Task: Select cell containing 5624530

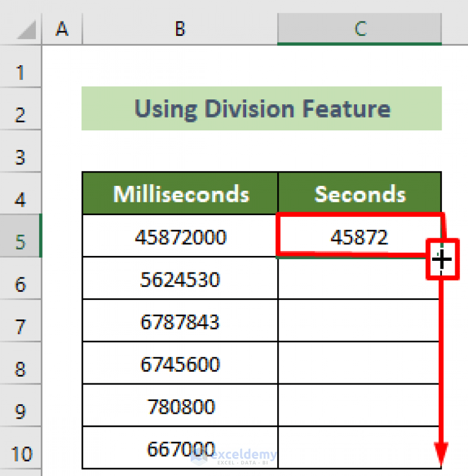Action: tap(180, 278)
